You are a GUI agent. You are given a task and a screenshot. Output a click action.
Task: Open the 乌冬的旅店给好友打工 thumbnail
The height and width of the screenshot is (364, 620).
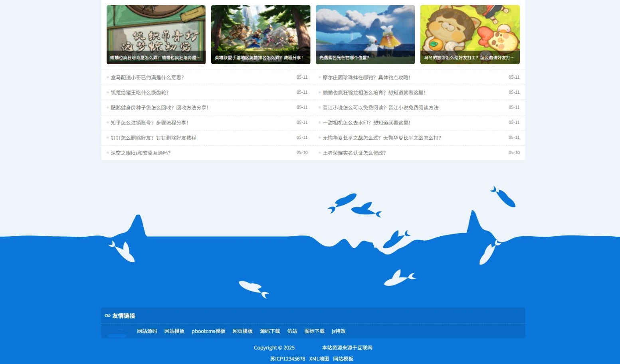tap(470, 34)
